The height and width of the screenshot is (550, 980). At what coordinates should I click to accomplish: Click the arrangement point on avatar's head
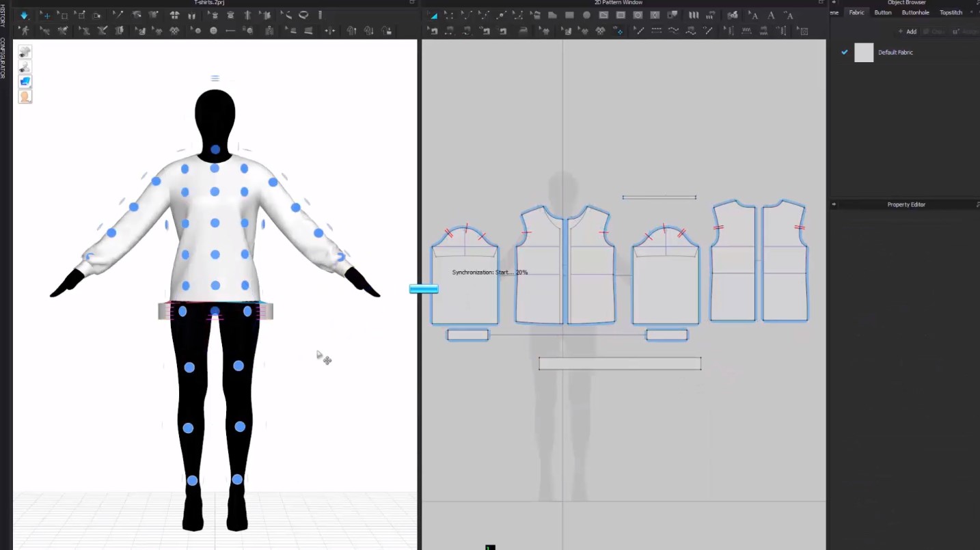point(215,149)
